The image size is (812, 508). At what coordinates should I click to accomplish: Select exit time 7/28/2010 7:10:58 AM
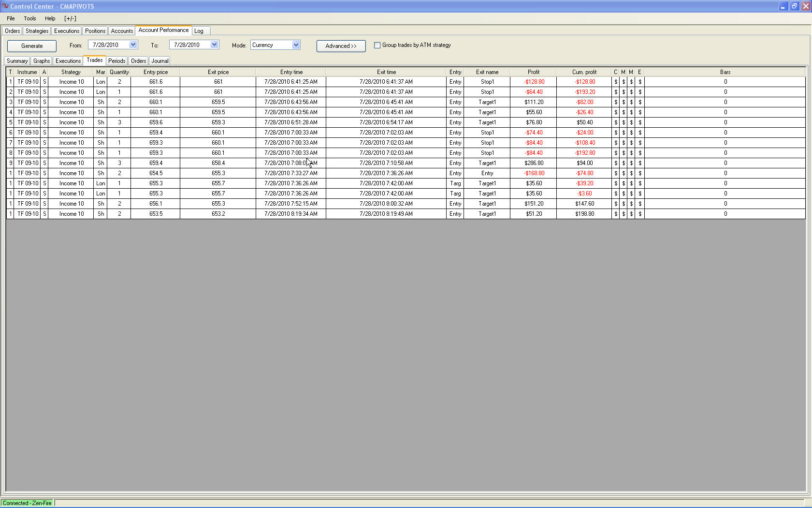click(386, 163)
